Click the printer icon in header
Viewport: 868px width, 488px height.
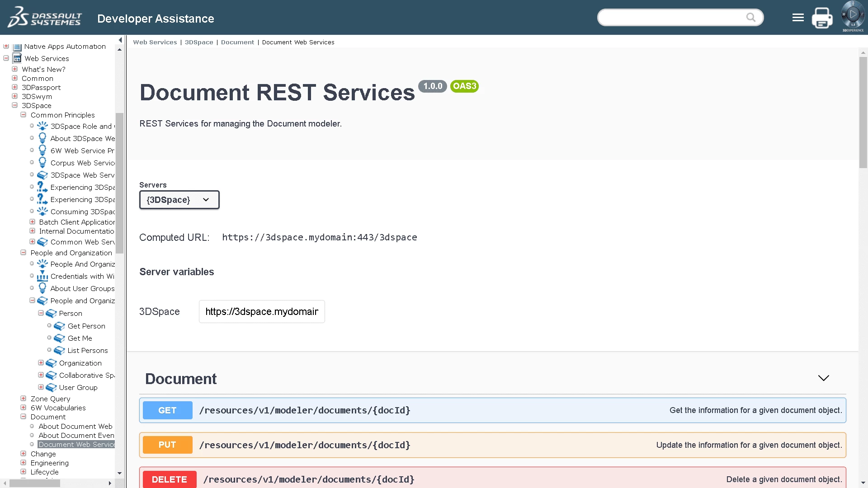tap(822, 18)
